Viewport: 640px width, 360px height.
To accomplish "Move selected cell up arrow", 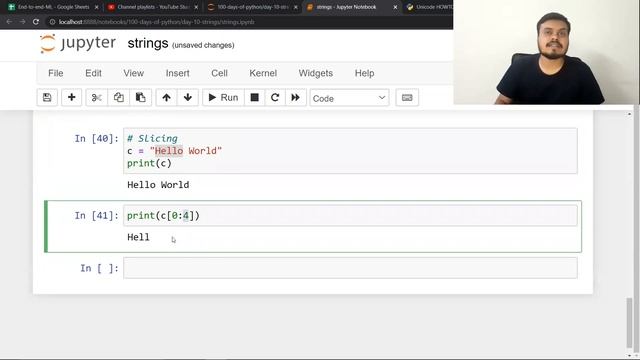I will coord(167,98).
